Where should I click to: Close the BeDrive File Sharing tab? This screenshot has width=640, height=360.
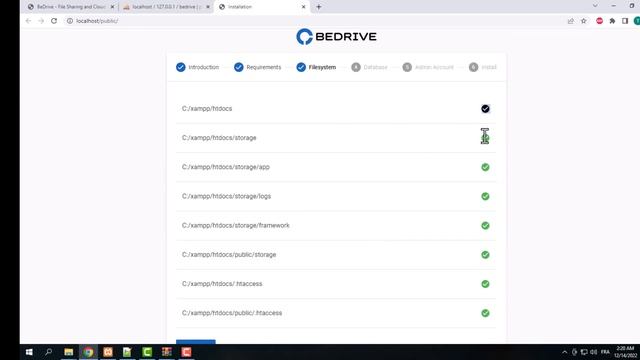(112, 7)
